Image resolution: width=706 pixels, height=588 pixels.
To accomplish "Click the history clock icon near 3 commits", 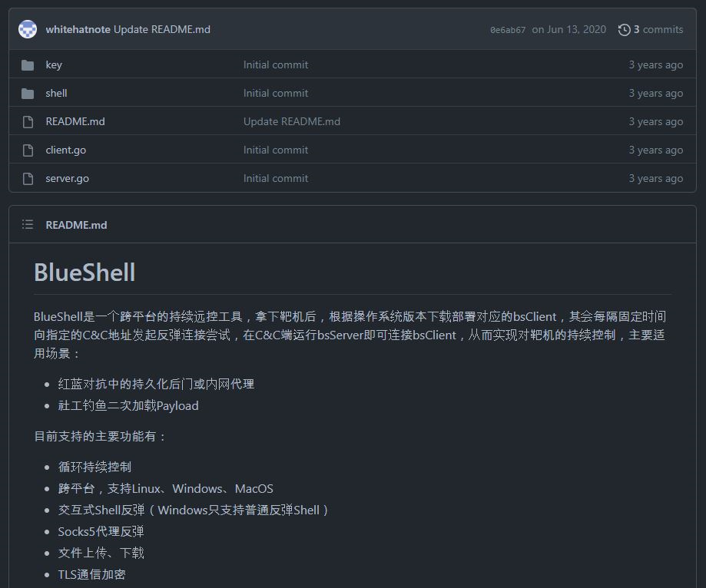I will (623, 29).
